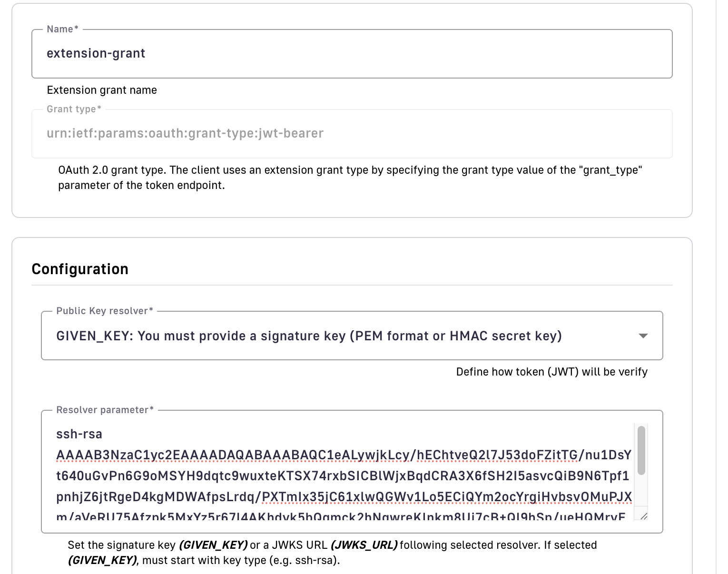
Task: Click the Resolver parameter* label
Action: pos(105,410)
